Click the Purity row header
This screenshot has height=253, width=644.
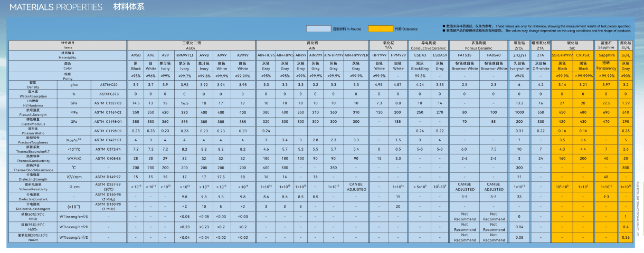coord(68,76)
